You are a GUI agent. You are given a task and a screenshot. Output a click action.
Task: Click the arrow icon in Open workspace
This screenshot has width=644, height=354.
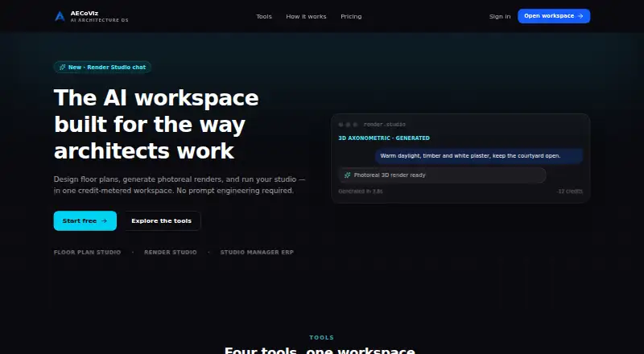(x=580, y=16)
